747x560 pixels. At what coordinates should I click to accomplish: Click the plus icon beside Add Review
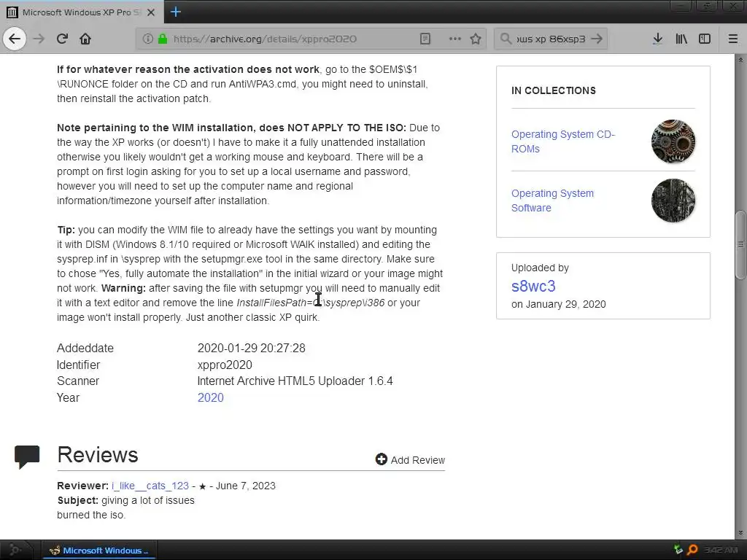pyautogui.click(x=381, y=459)
